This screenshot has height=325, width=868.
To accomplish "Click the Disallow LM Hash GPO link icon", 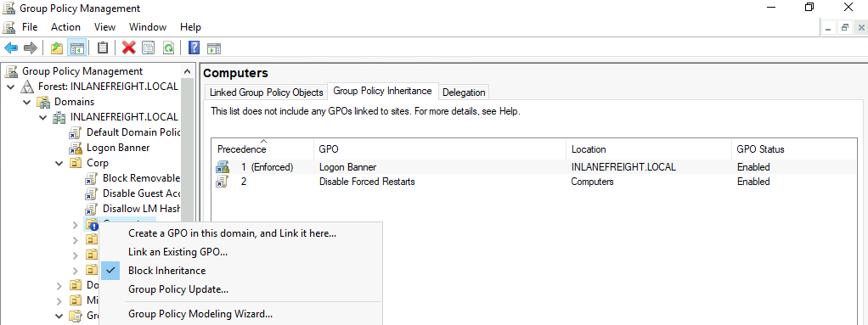I will pos(92,209).
